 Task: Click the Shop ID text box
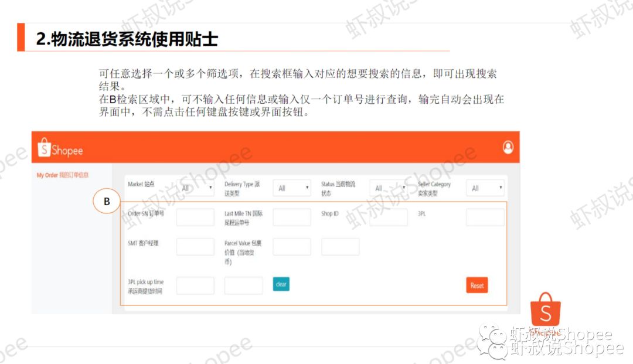pos(388,216)
